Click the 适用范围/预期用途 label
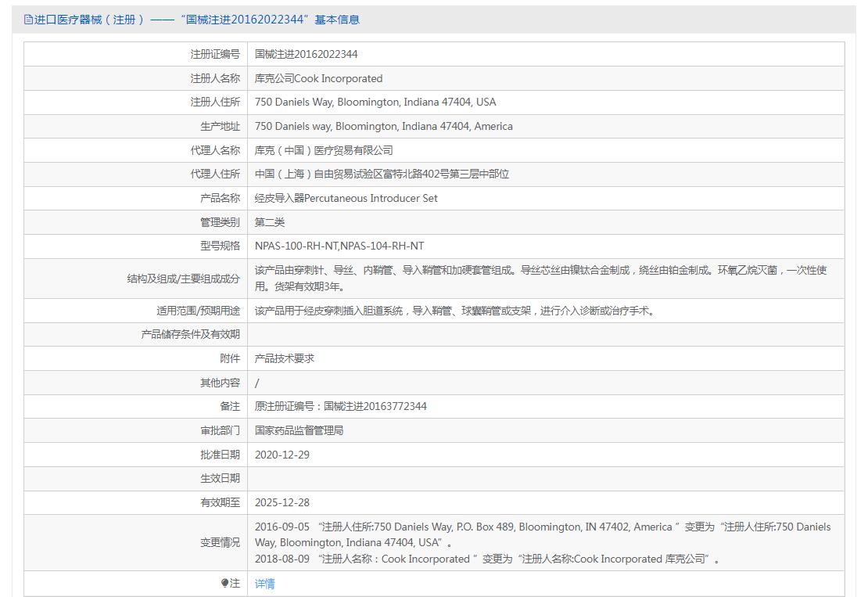Screen dimensions: 868x597 coord(198,311)
